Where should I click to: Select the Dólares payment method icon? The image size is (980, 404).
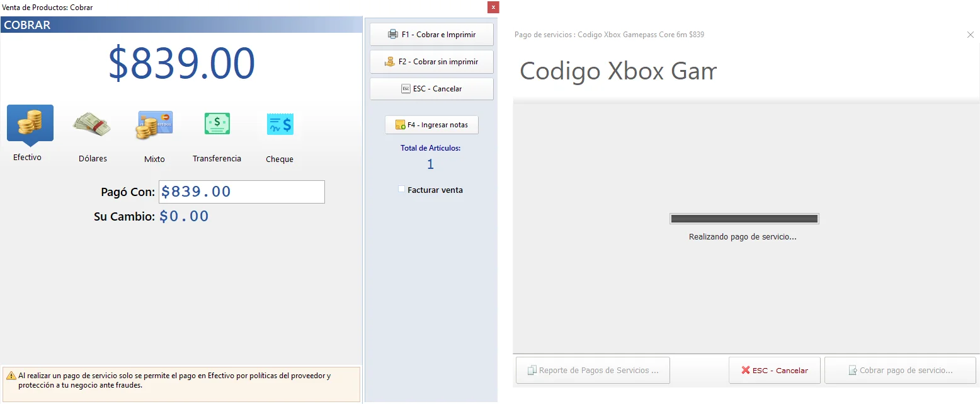91,125
